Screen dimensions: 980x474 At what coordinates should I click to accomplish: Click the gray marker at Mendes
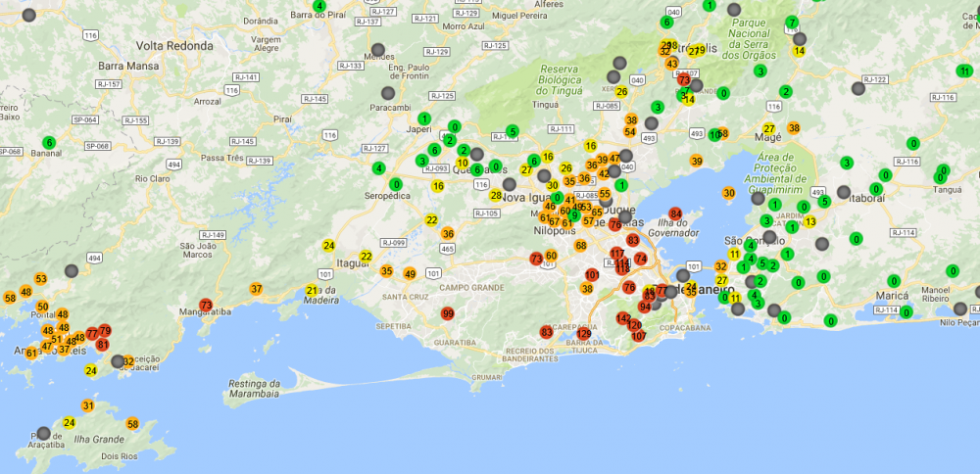click(377, 49)
